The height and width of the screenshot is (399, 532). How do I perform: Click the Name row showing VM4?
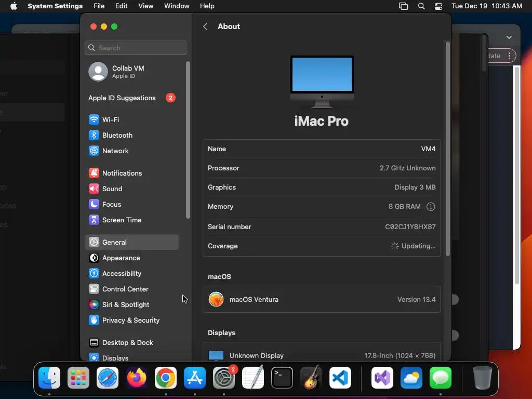tap(322, 149)
